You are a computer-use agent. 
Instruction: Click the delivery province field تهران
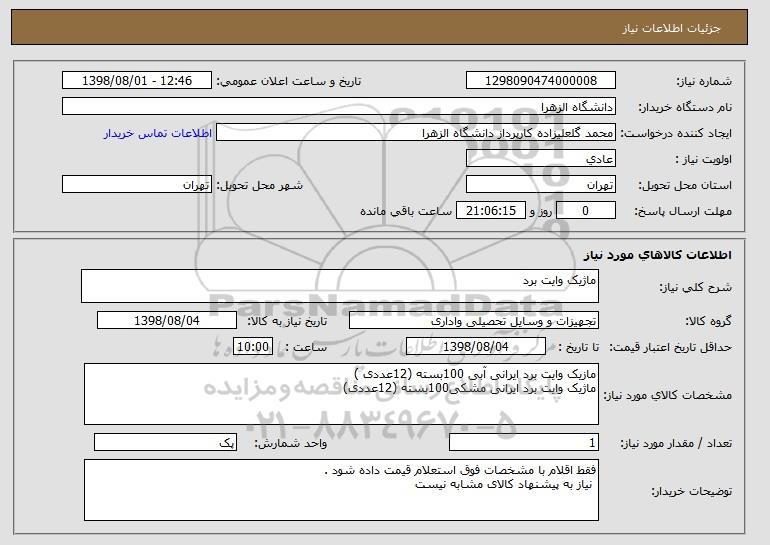tap(541, 185)
